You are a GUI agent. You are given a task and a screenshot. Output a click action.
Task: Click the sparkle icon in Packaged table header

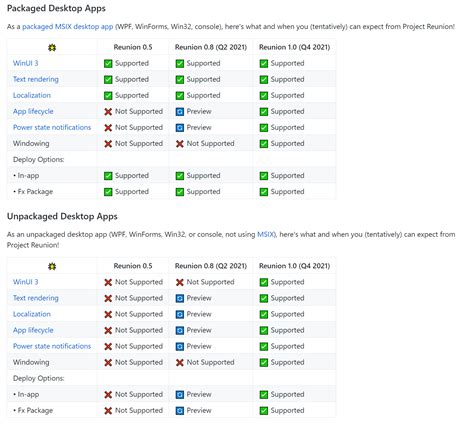coord(52,48)
